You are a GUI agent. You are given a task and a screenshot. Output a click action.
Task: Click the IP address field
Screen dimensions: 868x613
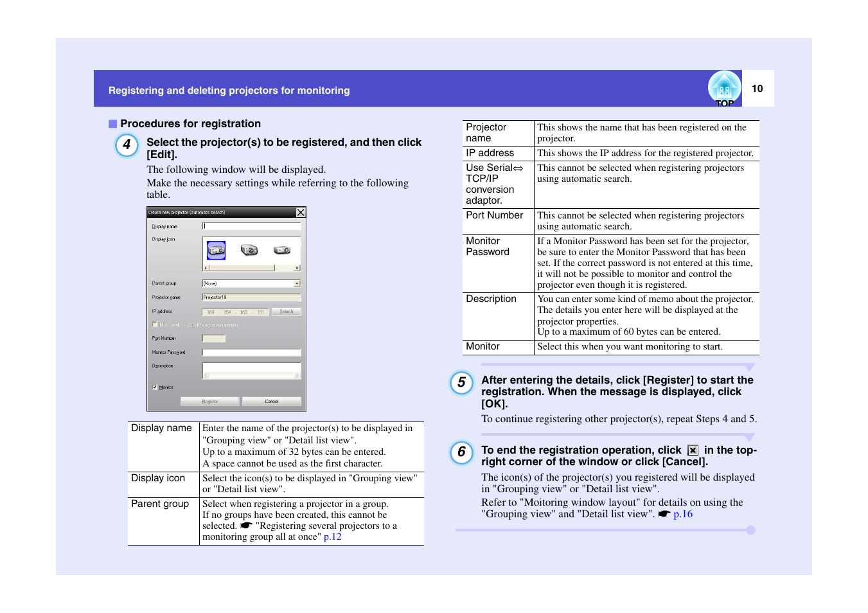tap(235, 312)
